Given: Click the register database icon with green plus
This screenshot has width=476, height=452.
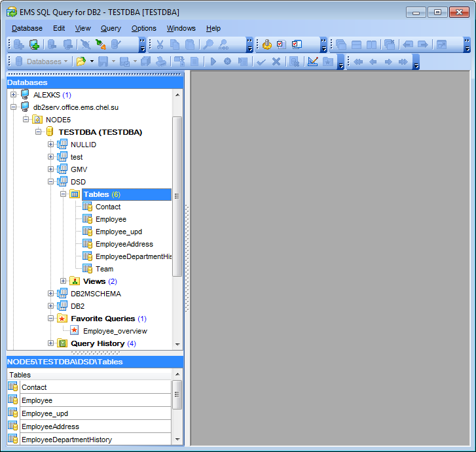Looking at the screenshot, I should [34, 44].
